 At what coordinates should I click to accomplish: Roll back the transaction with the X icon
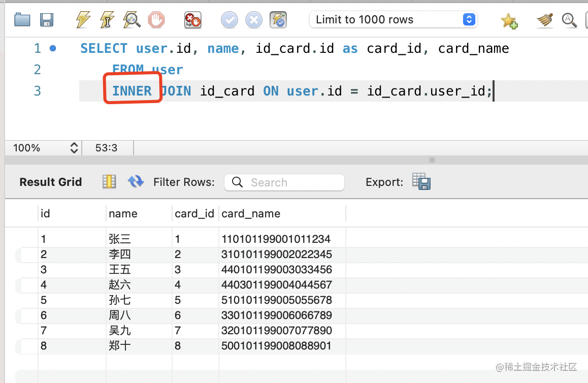tap(254, 20)
